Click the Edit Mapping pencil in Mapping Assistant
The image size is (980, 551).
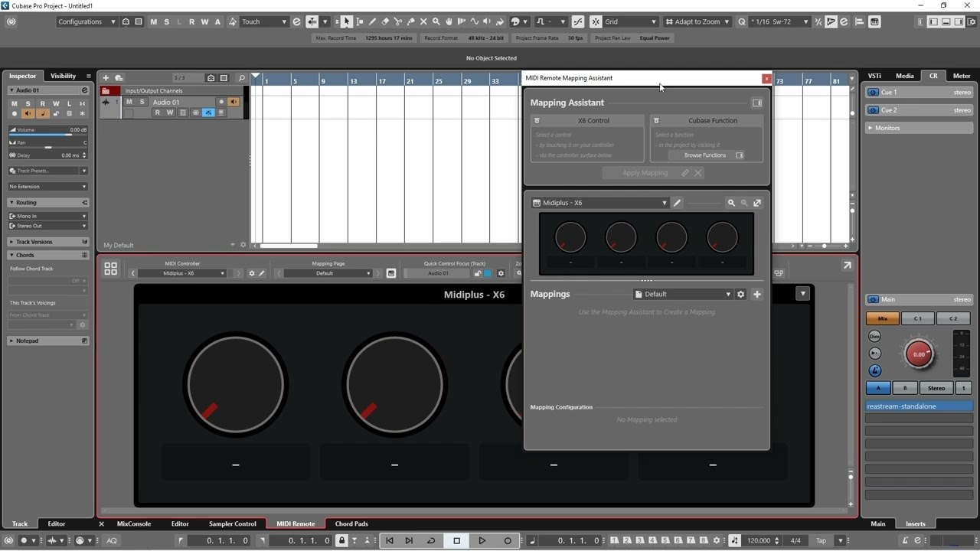coord(678,203)
